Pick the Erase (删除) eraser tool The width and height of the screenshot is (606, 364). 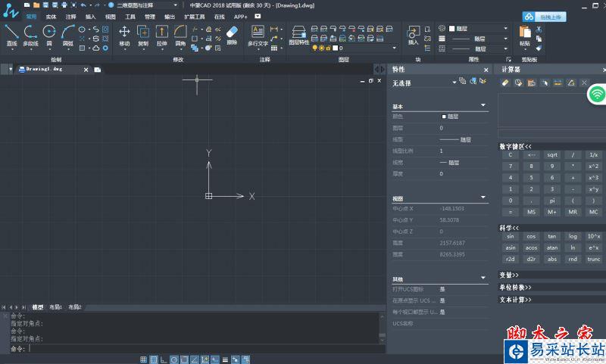coord(232,35)
